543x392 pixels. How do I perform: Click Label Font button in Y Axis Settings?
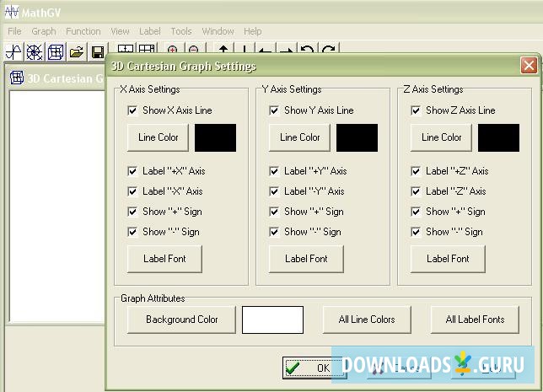point(306,259)
